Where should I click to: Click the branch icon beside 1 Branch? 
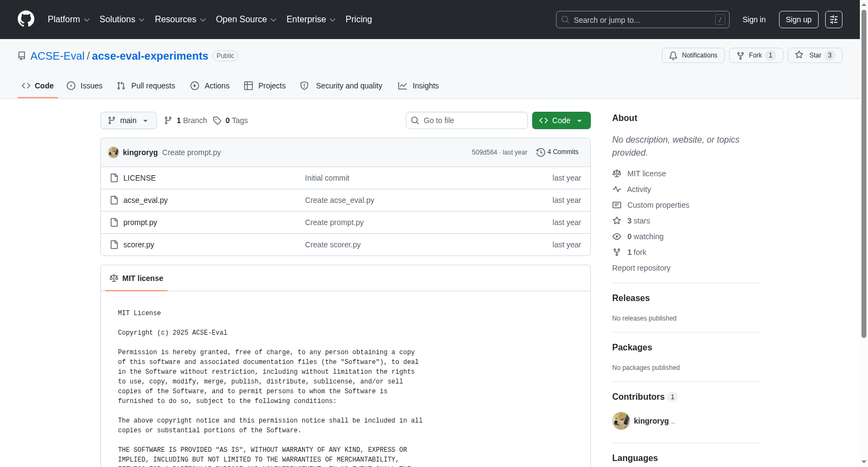[x=168, y=120]
